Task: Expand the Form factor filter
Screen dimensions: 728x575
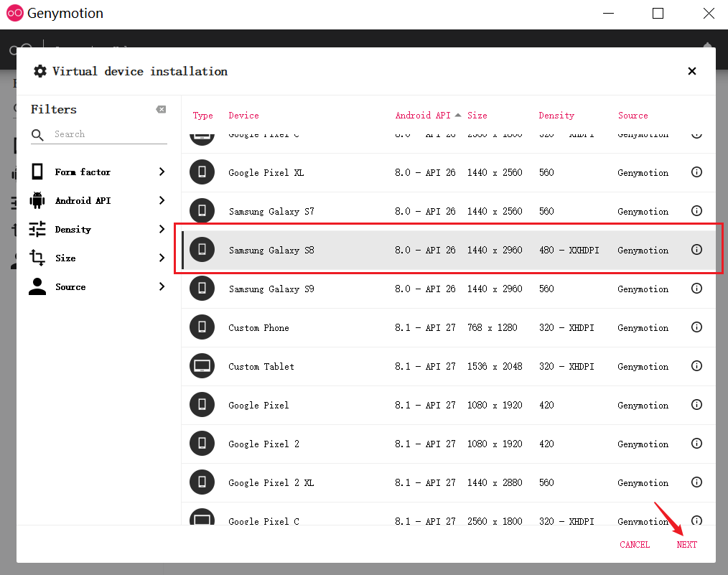Action: 162,172
